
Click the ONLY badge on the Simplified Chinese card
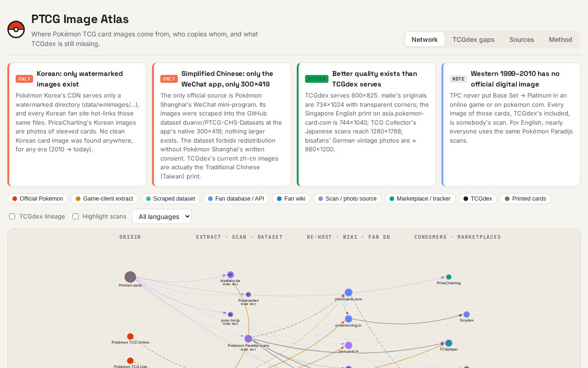169,79
